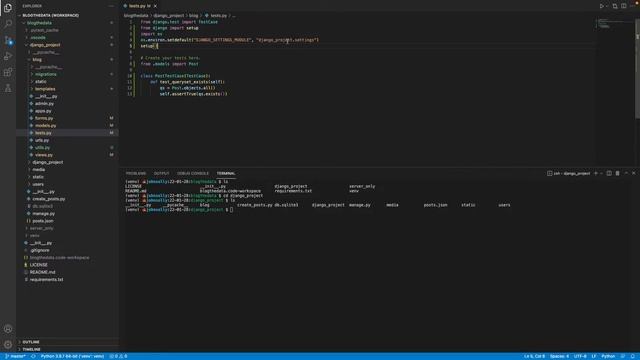Create a new terminal with plus icon

point(596,173)
